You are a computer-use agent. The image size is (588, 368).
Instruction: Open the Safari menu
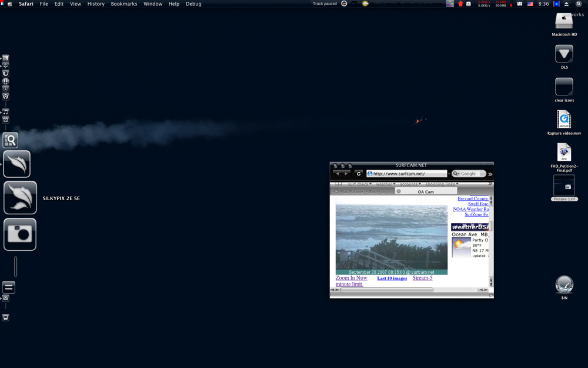(x=26, y=4)
